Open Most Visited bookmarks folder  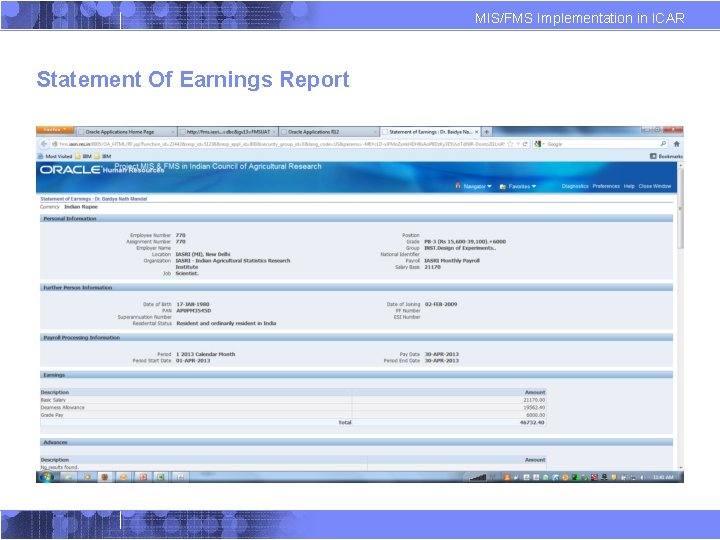tap(55, 156)
